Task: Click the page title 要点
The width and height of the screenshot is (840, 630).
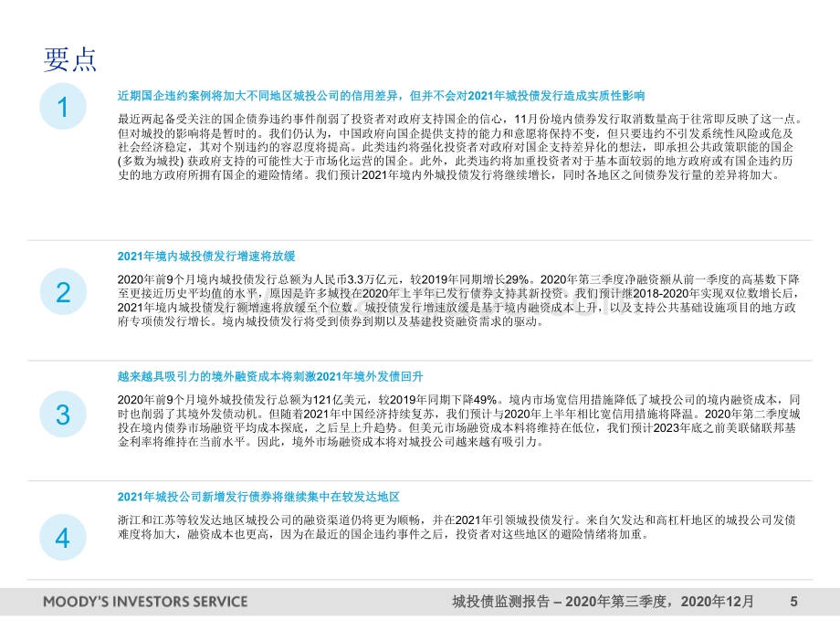Action: [x=69, y=59]
